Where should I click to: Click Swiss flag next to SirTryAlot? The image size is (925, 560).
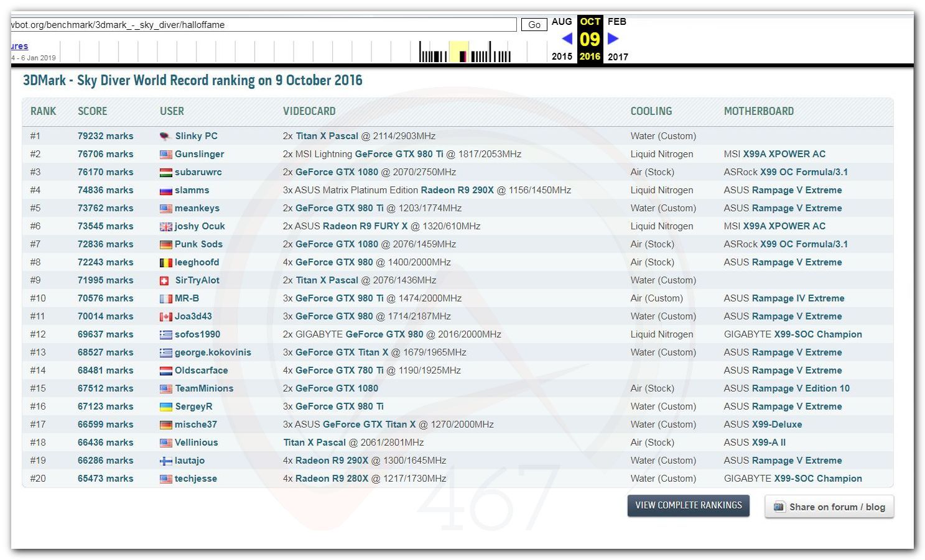(164, 280)
